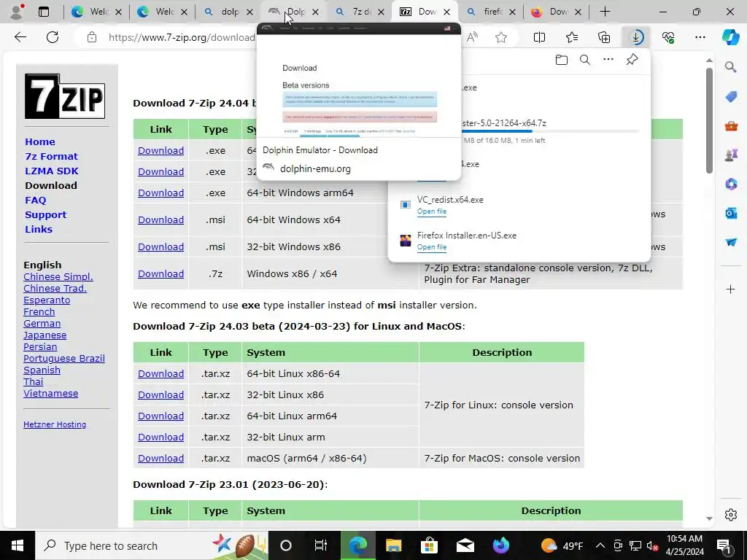Viewport: 747px width, 560px height.
Task: Open Collections icon
Action: pyautogui.click(x=604, y=37)
